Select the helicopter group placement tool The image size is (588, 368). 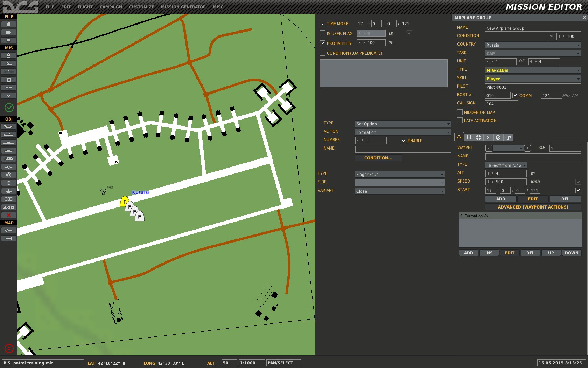coord(9,135)
